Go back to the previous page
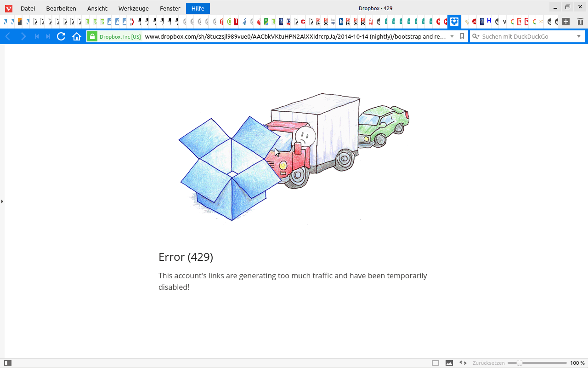The width and height of the screenshot is (588, 368). [8, 36]
